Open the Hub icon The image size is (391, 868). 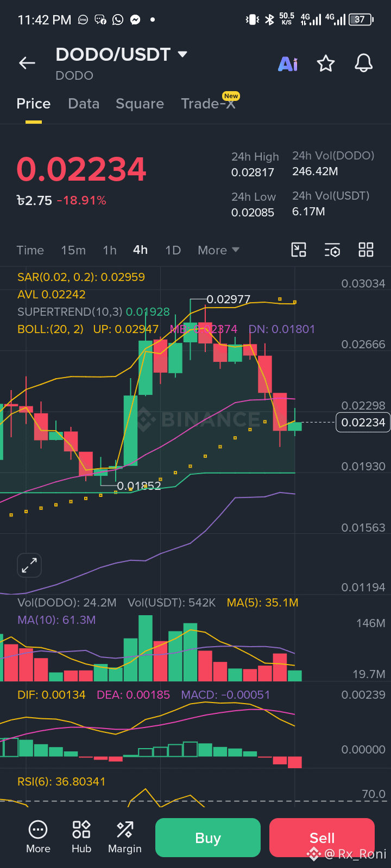pyautogui.click(x=81, y=837)
